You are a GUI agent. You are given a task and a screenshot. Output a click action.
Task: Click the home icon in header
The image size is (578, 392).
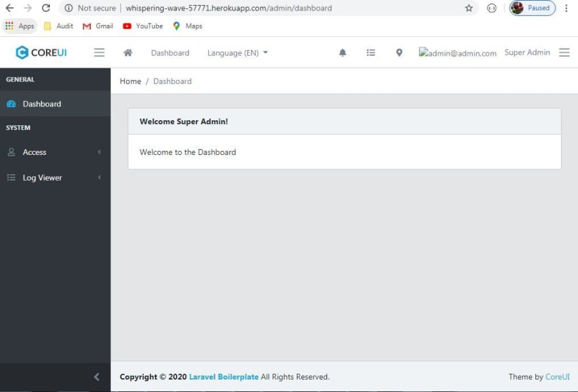[128, 53]
